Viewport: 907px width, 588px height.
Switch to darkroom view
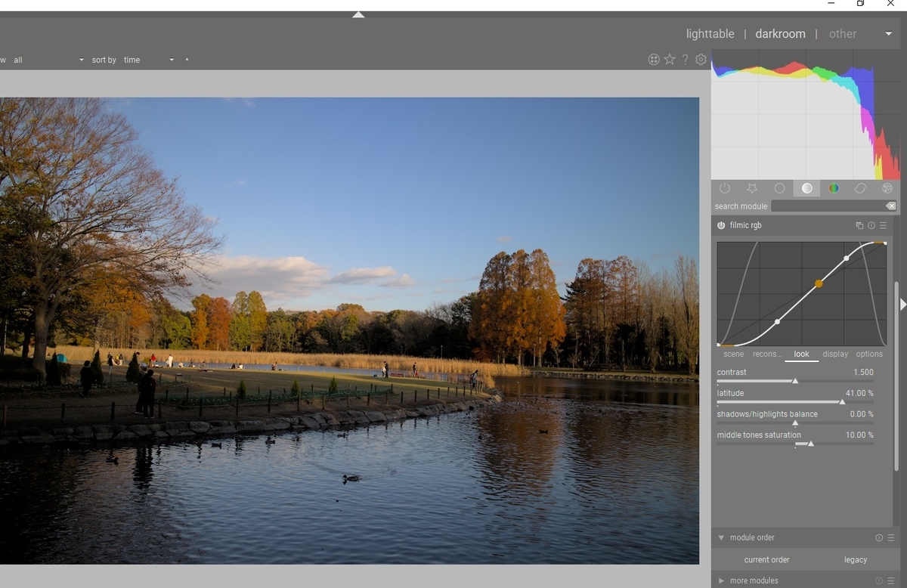tap(780, 34)
